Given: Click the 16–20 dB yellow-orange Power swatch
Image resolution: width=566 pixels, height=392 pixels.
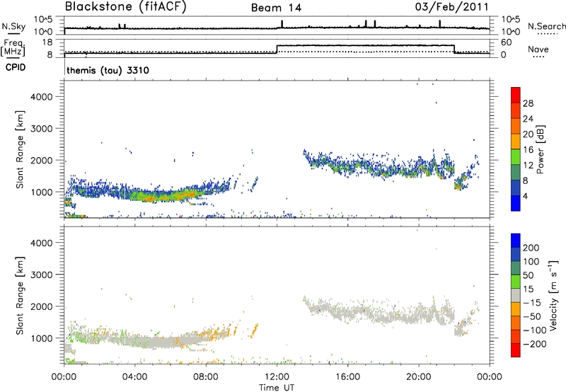Looking at the screenshot, I should [x=516, y=141].
